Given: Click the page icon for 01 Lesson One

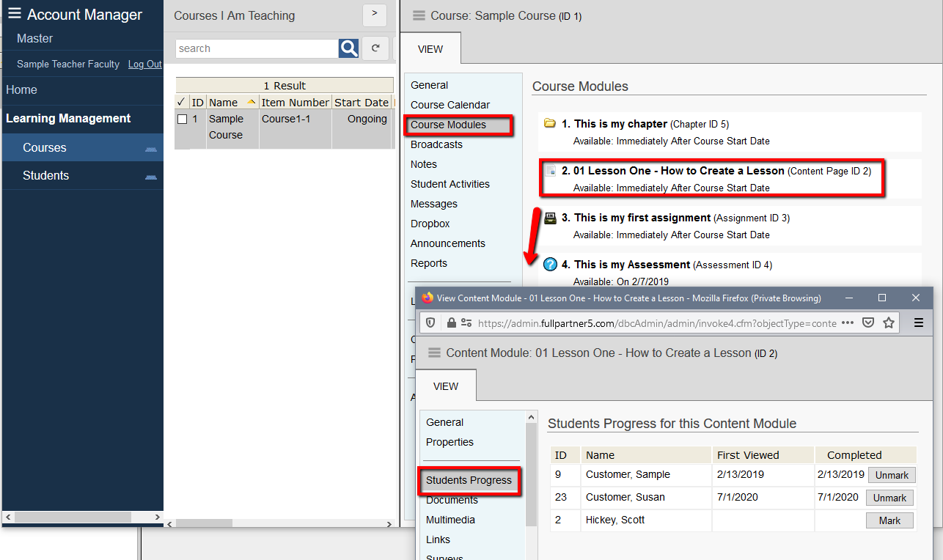Looking at the screenshot, I should tap(551, 171).
